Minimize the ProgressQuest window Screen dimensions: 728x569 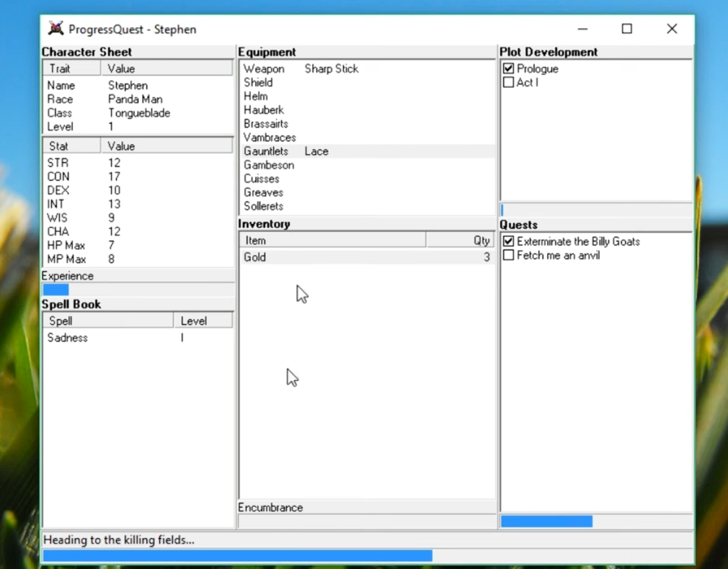click(582, 29)
